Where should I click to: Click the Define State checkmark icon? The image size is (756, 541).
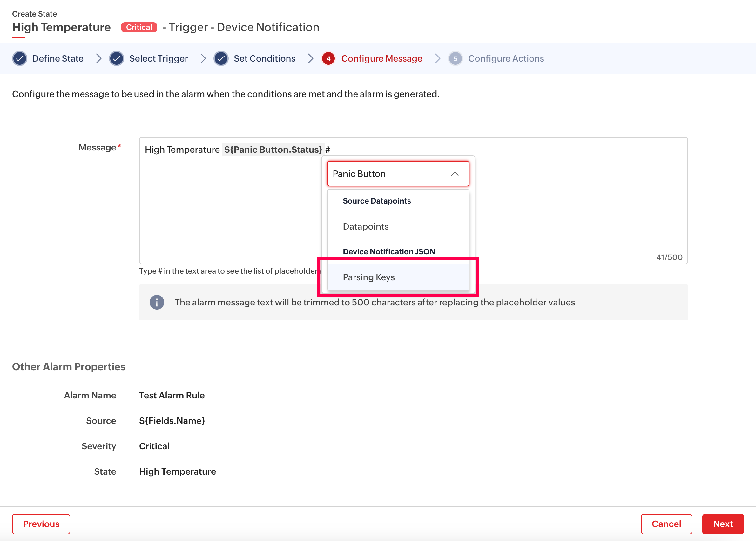click(20, 59)
